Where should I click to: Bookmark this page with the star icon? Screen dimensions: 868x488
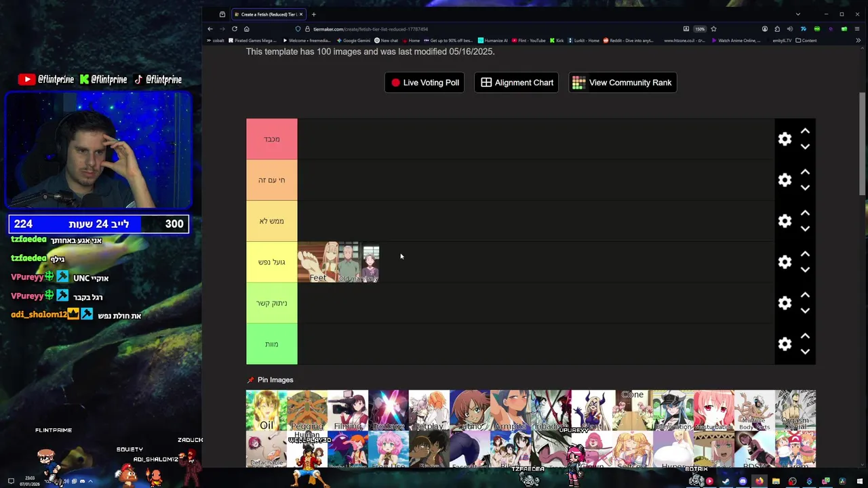pyautogui.click(x=713, y=29)
